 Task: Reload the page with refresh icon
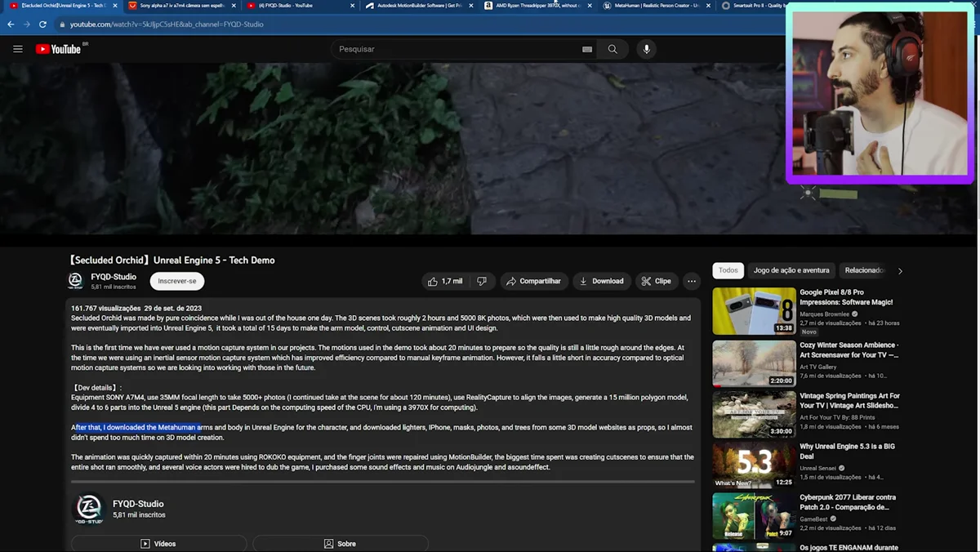[x=43, y=24]
